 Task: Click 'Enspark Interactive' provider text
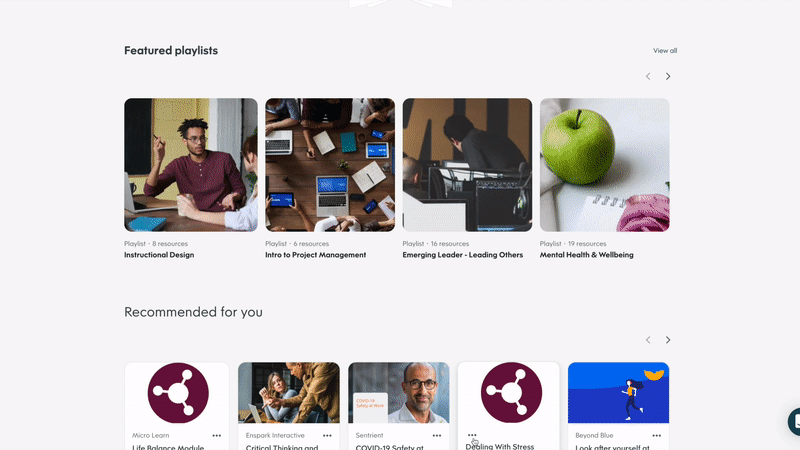pos(275,436)
